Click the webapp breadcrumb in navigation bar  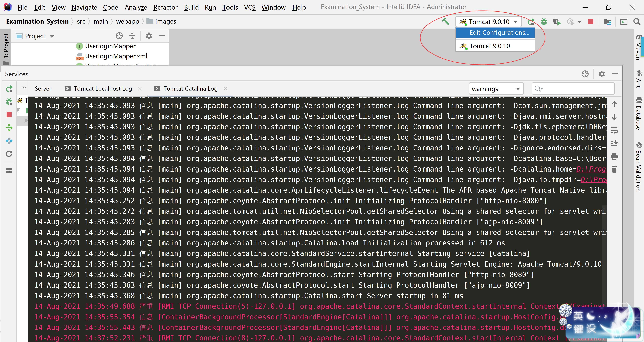click(127, 21)
